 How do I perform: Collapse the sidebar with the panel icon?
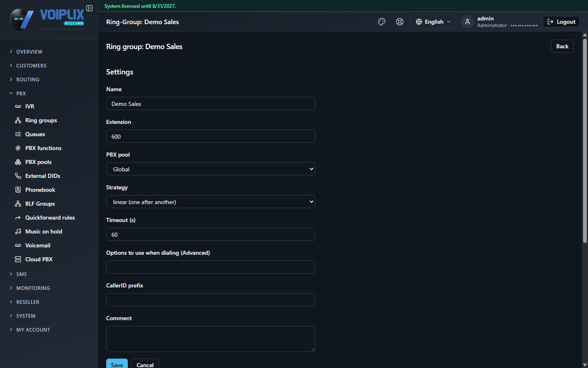[x=89, y=8]
